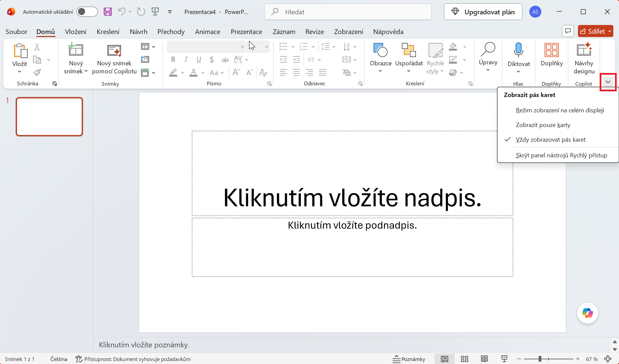619x364 pixels.
Task: Open the Soubor tab
Action: [x=16, y=32]
